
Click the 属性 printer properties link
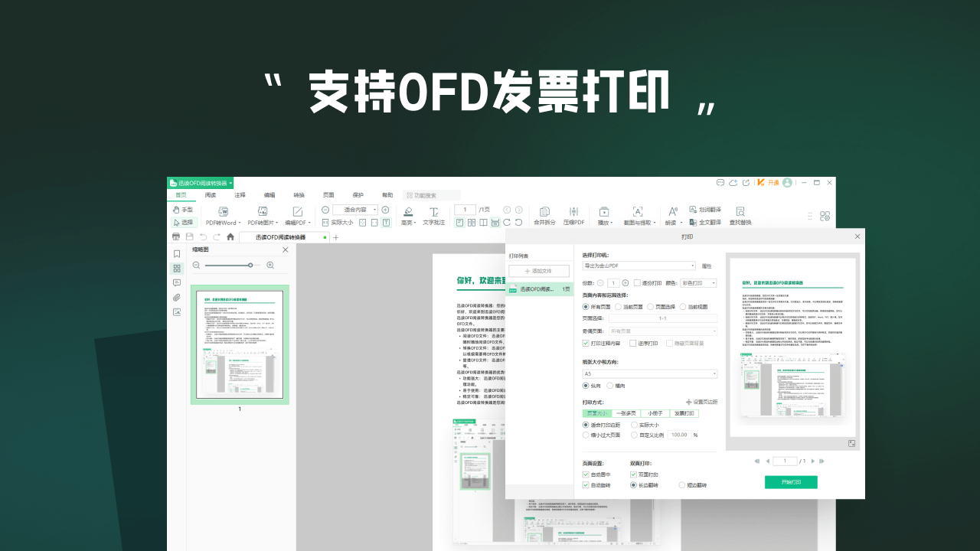707,266
